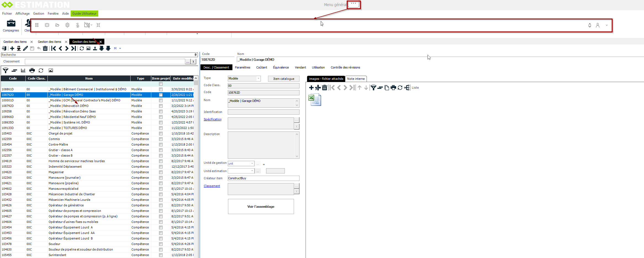Click the Voir l'assemblage button
644x258 pixels.
261,207
